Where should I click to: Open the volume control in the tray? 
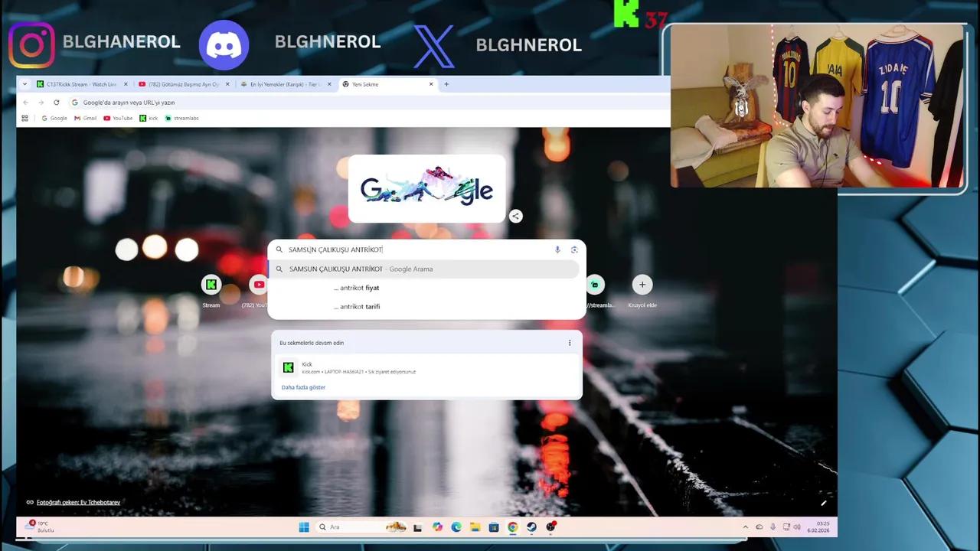(798, 527)
